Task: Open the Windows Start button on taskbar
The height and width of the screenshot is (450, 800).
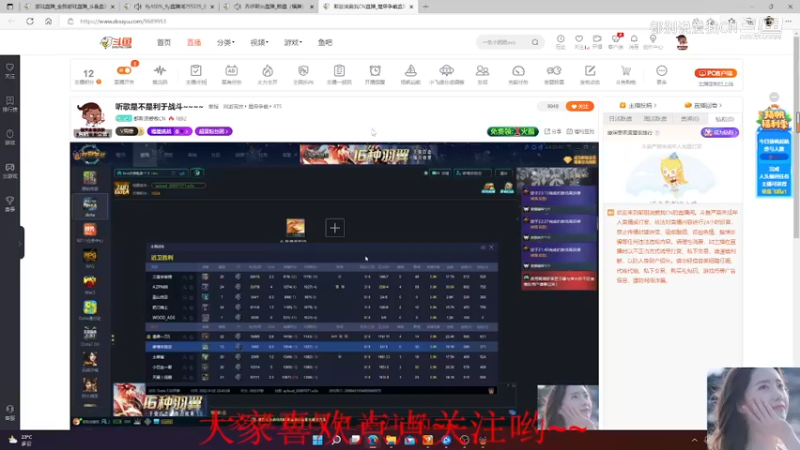Action: 317,440
